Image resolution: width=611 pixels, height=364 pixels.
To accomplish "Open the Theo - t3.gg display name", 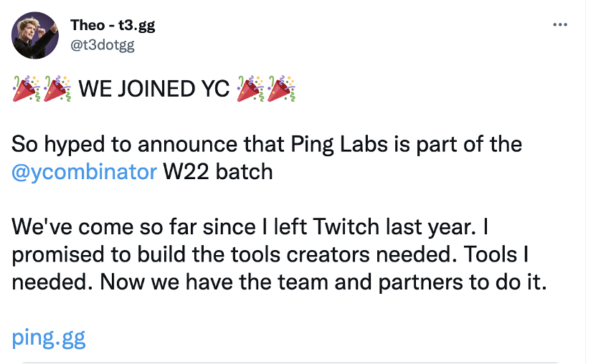I will click(x=113, y=26).
